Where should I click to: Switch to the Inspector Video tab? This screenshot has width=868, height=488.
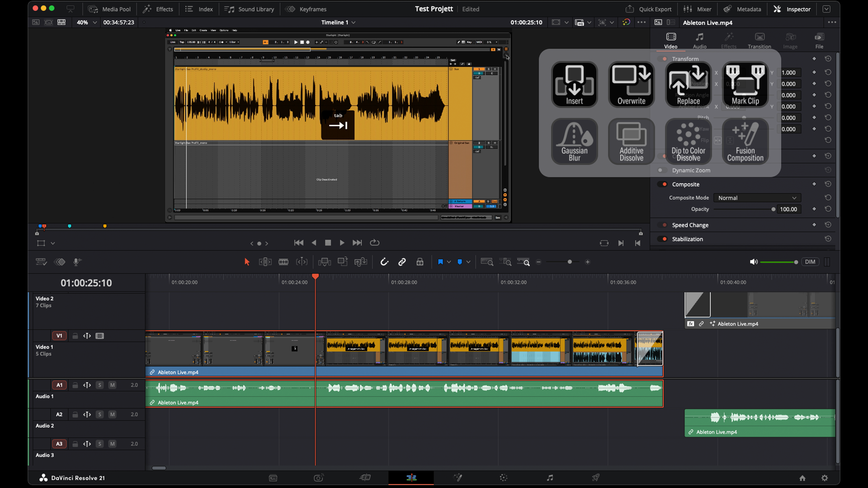671,40
